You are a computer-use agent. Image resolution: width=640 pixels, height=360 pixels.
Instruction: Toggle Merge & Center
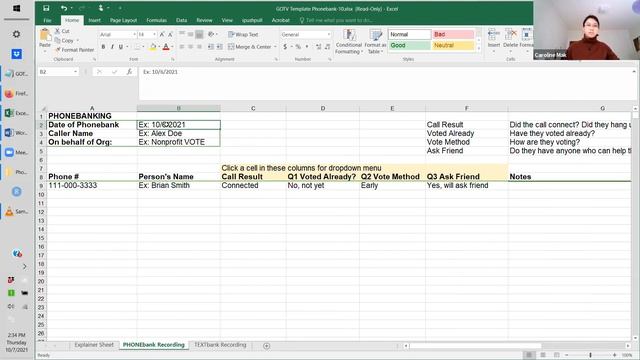coord(249,47)
